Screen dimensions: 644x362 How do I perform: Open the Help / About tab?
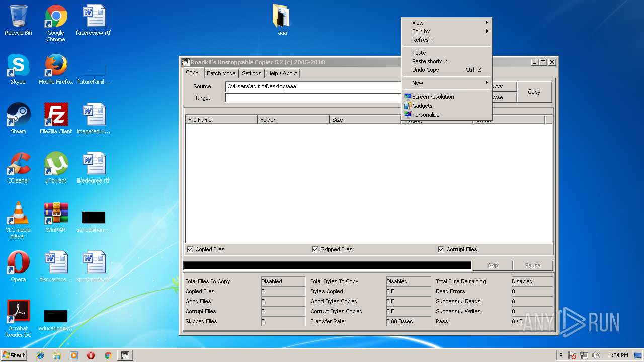click(282, 73)
